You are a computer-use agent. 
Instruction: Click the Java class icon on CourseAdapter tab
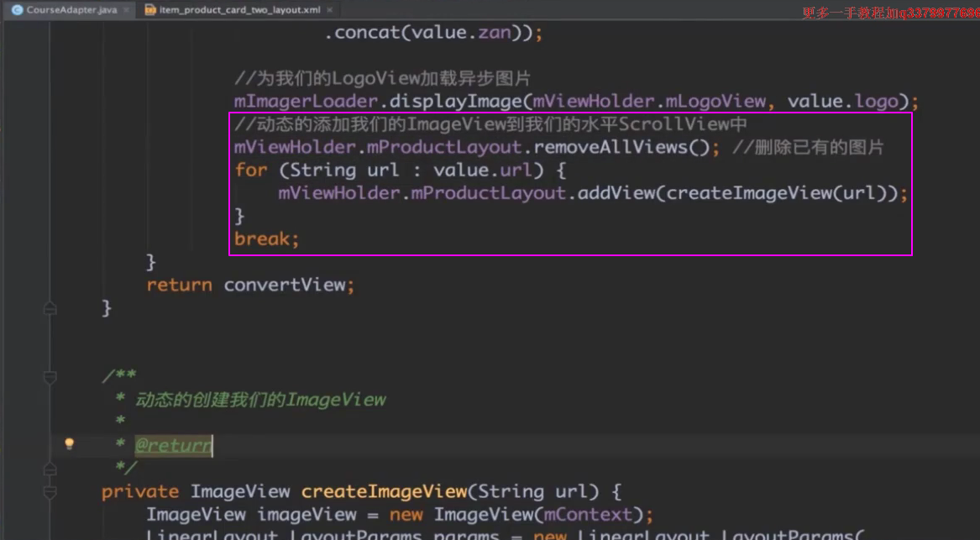click(x=17, y=10)
